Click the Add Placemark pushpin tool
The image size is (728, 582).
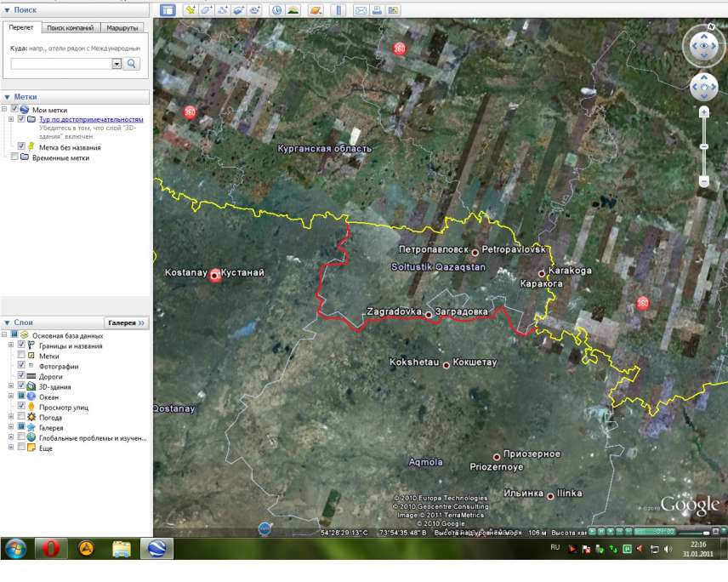click(191, 10)
